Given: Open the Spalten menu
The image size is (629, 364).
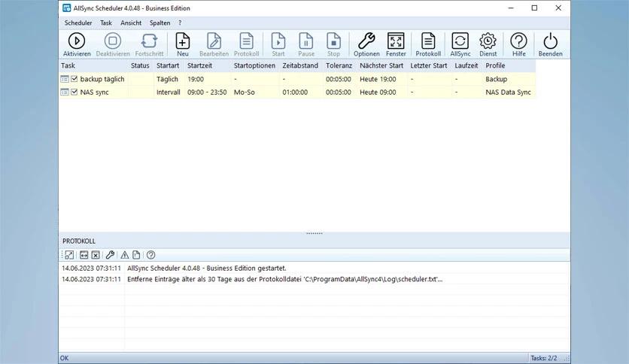Looking at the screenshot, I should tap(160, 23).
